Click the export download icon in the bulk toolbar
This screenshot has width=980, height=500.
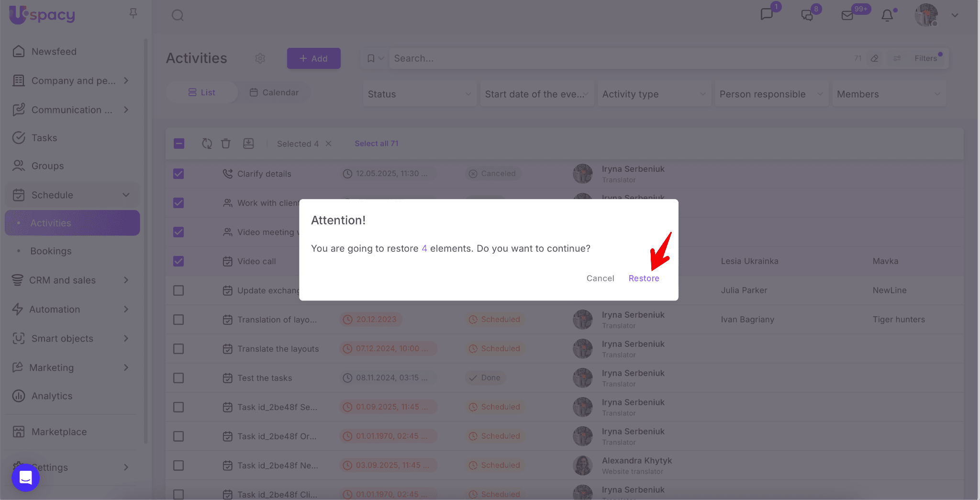(x=248, y=144)
